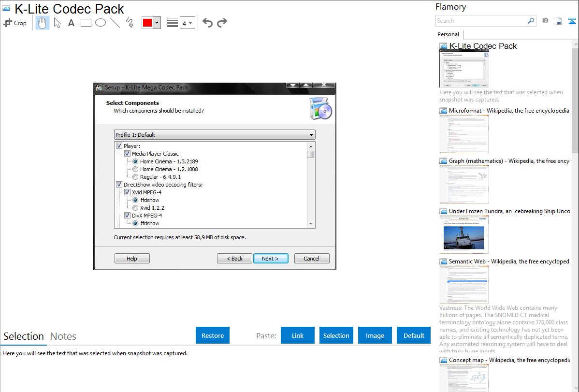Click the Restore button

click(x=213, y=335)
